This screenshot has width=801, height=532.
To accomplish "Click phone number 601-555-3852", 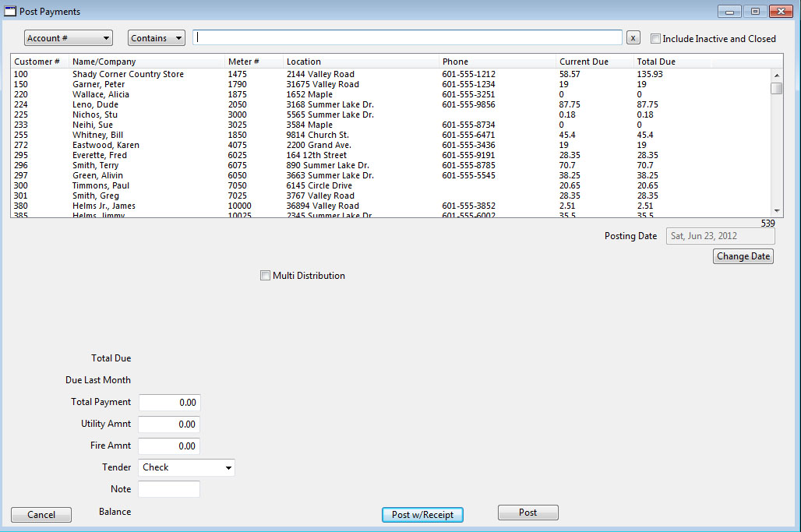I will (x=468, y=206).
